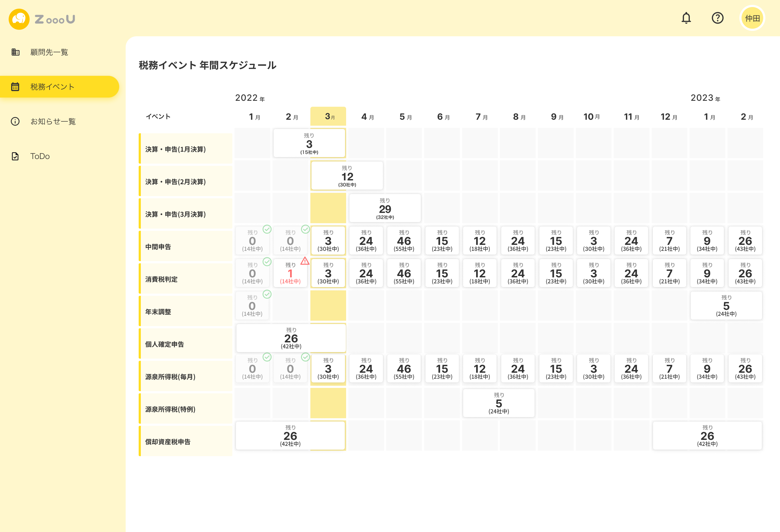
Task: Click the info icon beside お知らせ一覧
Action: tap(15, 122)
